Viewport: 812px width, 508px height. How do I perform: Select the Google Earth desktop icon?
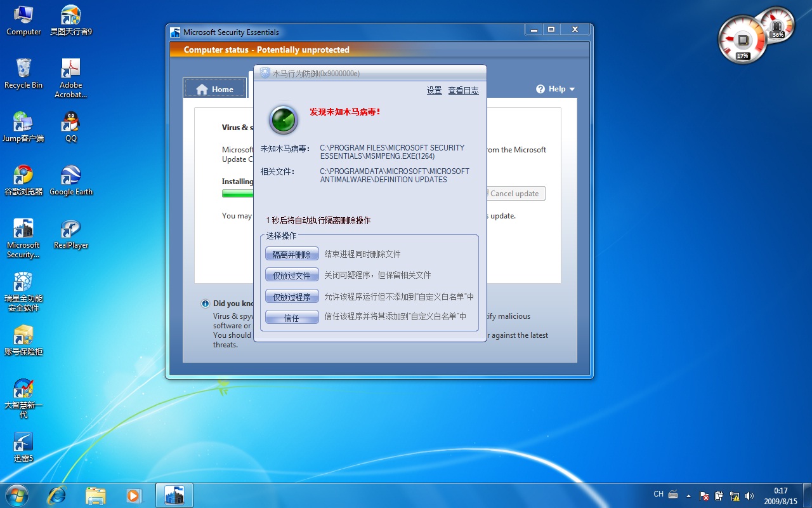[71, 180]
